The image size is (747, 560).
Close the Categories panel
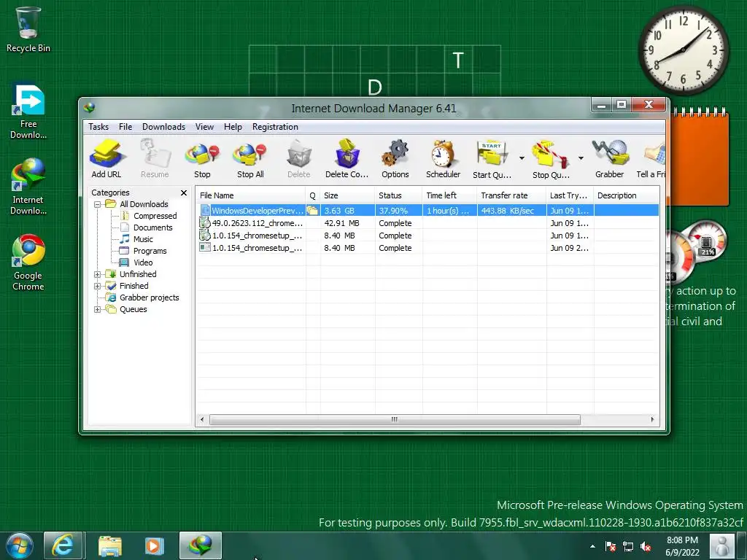(x=183, y=192)
